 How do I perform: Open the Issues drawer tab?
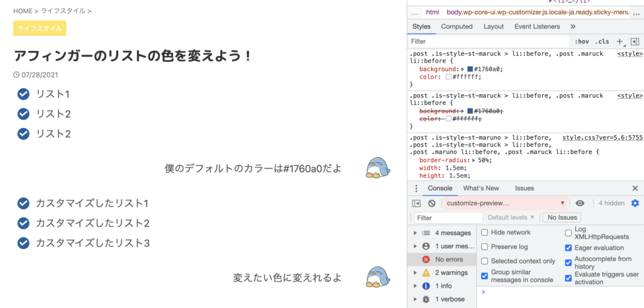525,188
